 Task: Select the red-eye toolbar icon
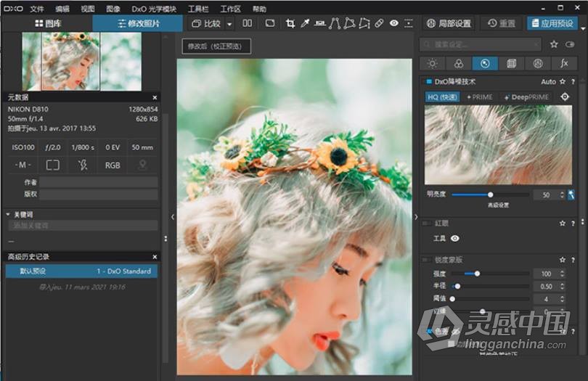tap(393, 23)
